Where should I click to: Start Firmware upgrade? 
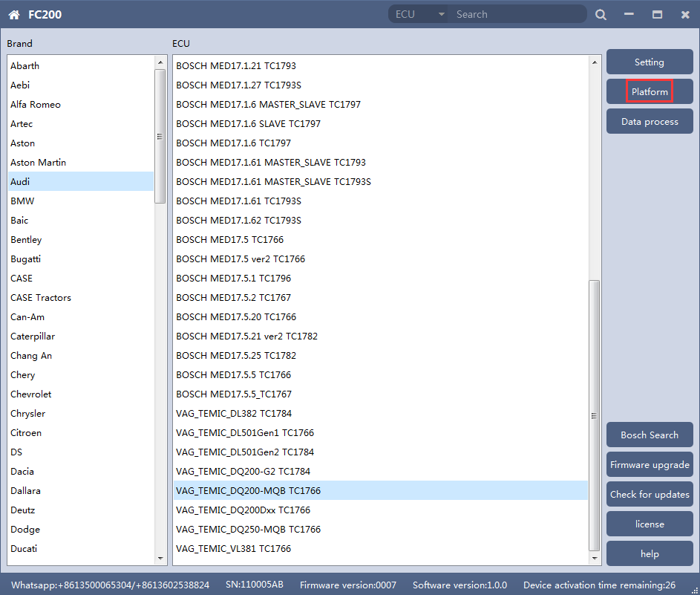point(650,464)
